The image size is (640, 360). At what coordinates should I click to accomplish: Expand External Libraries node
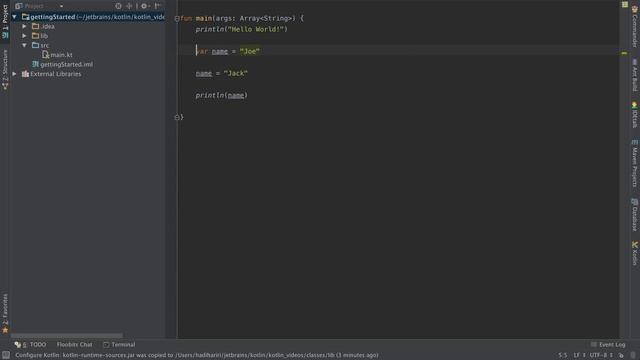pyautogui.click(x=15, y=74)
